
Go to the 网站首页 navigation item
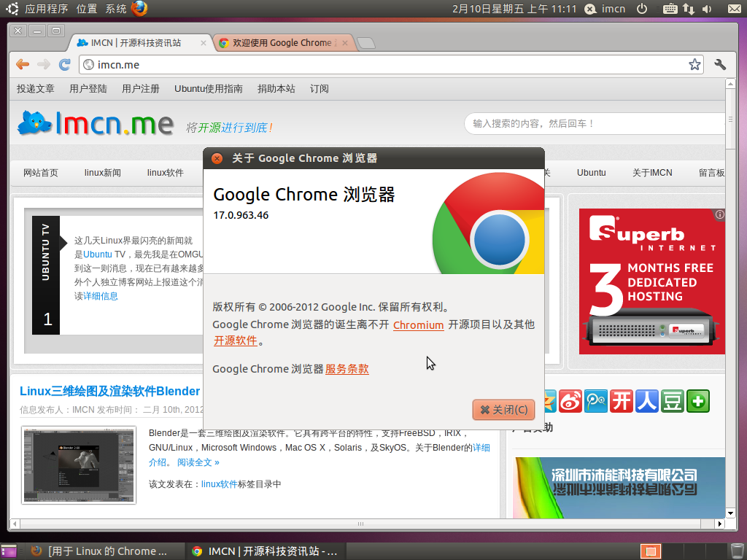click(41, 173)
